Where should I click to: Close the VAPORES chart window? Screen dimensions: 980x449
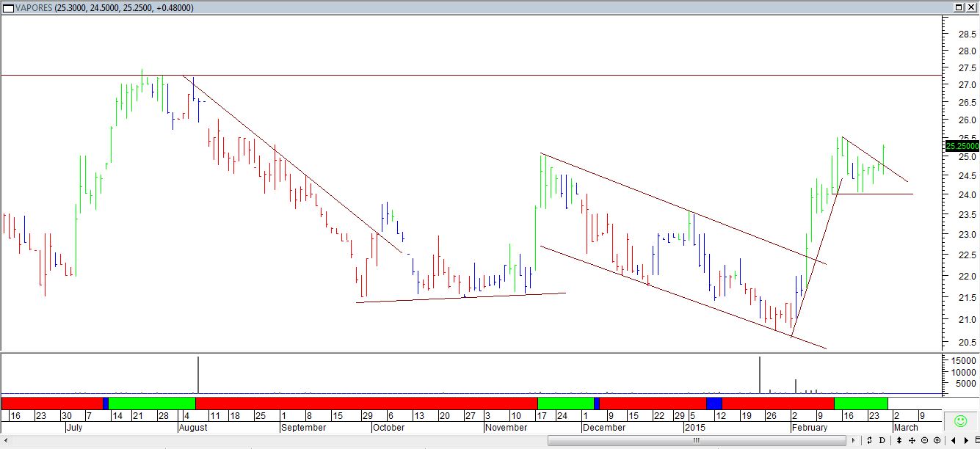click(972, 7)
